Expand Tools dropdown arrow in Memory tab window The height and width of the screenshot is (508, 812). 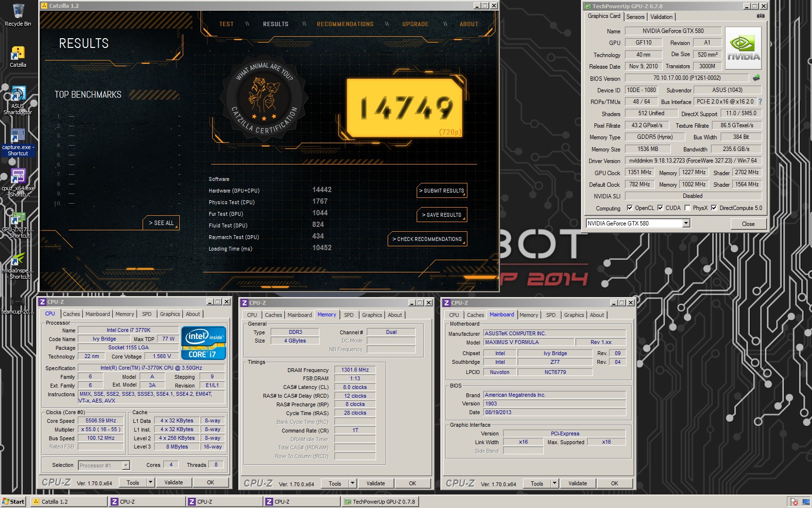click(x=353, y=483)
